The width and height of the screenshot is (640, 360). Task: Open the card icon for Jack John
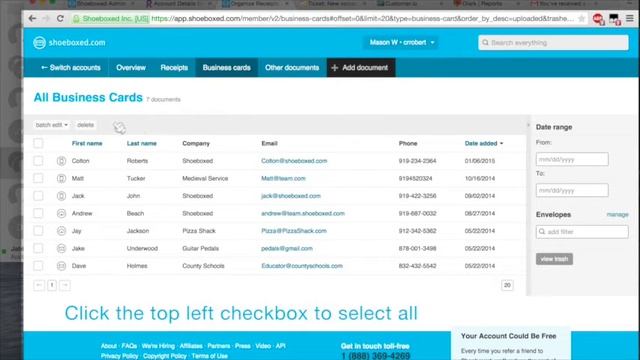(61, 196)
